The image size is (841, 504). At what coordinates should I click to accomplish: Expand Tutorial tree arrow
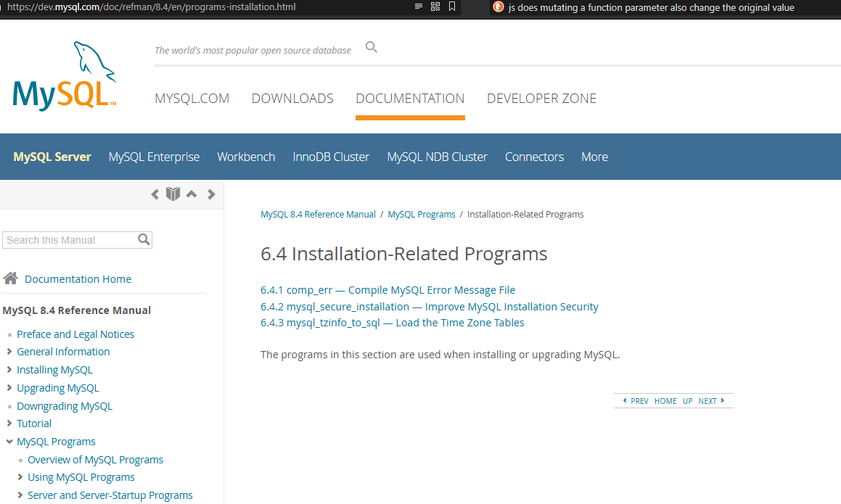9,423
